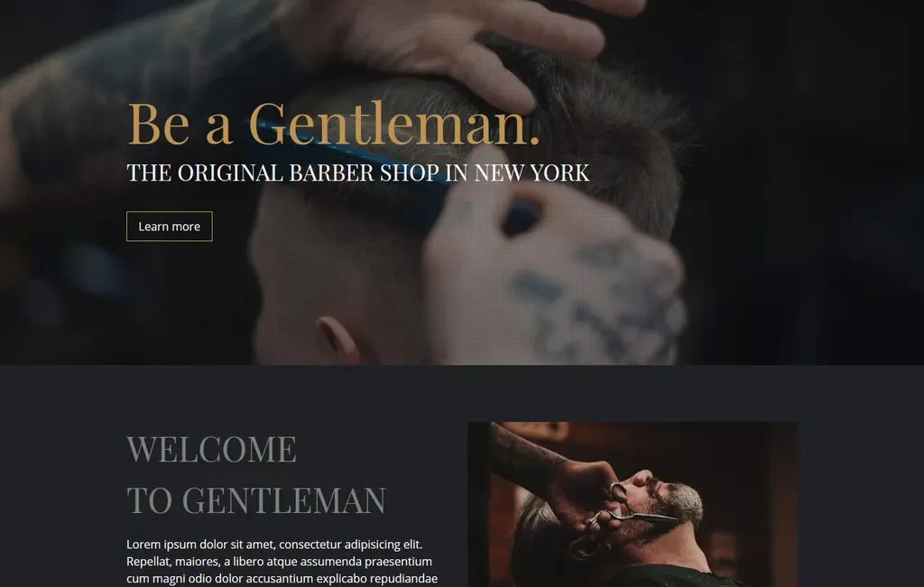The image size is (924, 587).
Task: Click the "cum magni odio dolor" text line
Action: click(x=282, y=578)
